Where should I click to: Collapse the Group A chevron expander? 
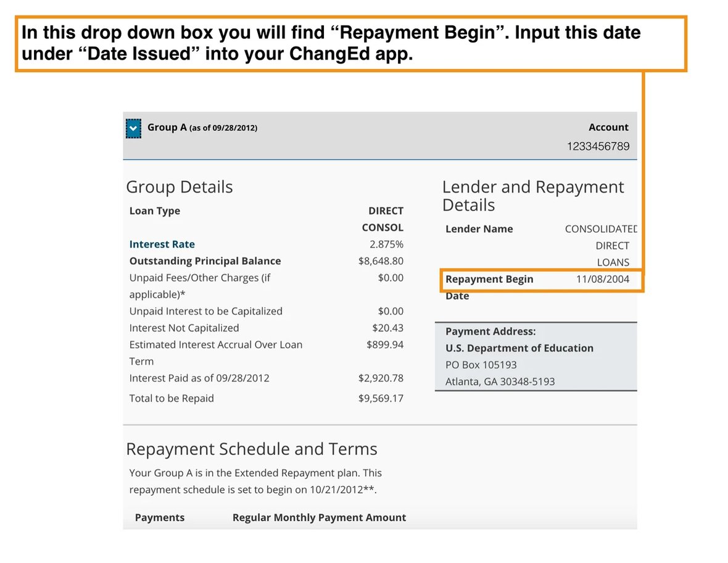coord(133,128)
